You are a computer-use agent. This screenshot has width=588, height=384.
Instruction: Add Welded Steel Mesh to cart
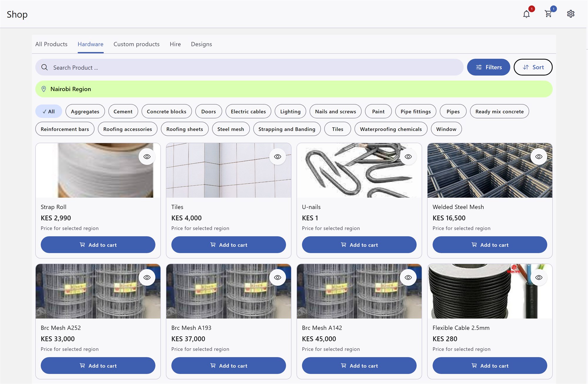490,245
